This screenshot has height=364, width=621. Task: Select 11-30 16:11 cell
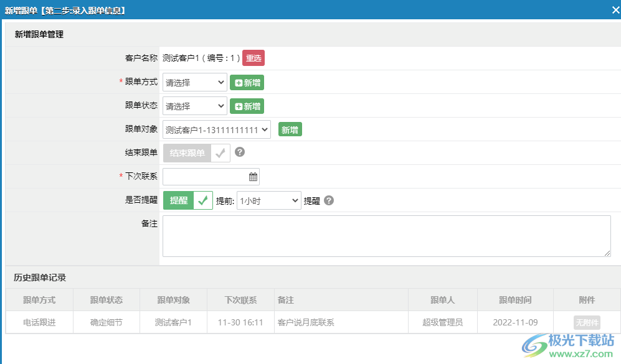tap(241, 322)
